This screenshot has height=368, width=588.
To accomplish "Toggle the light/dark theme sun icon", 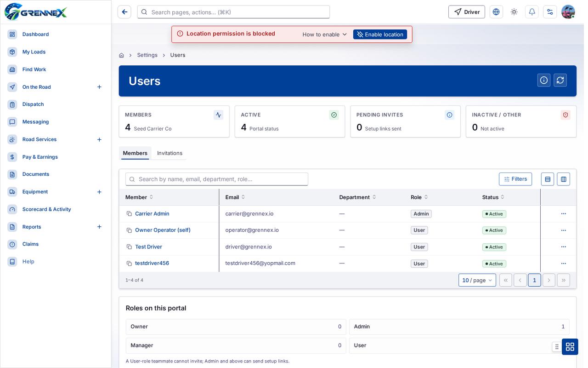I will click(514, 12).
